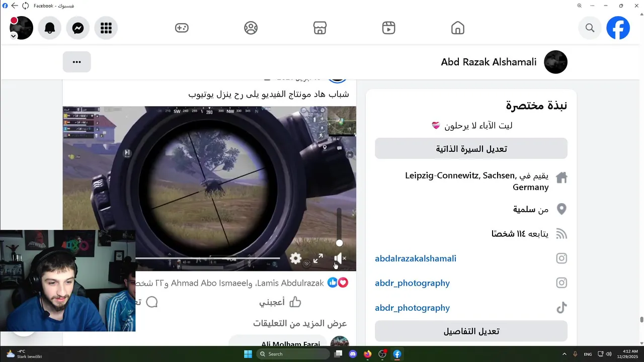
Task: Open the taskbar weather widget
Action: 24,354
